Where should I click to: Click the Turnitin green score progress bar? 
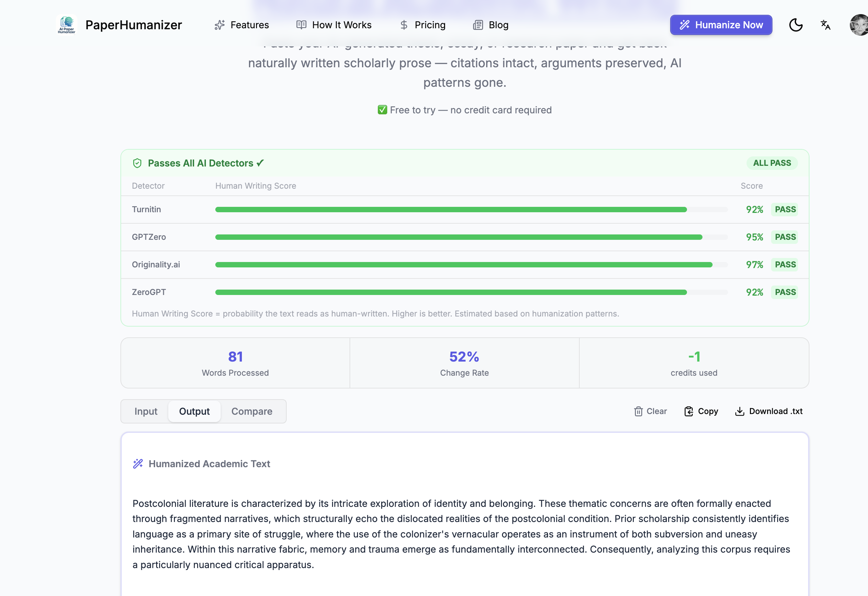point(450,210)
